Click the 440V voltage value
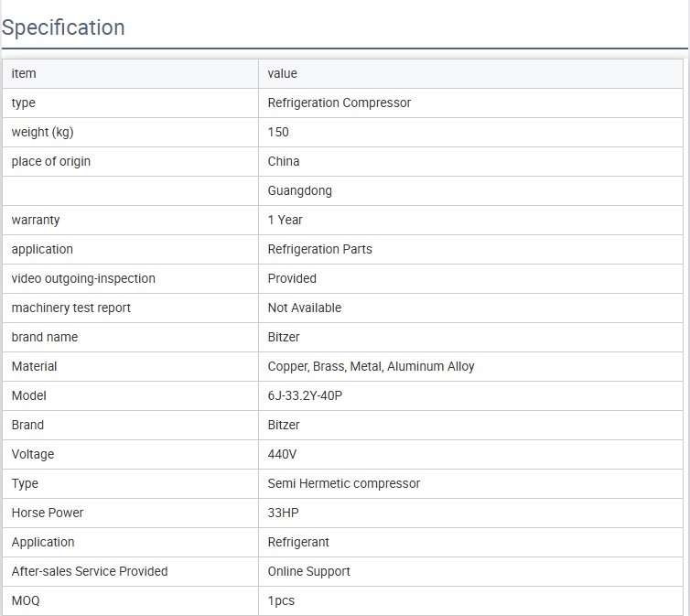 [282, 454]
